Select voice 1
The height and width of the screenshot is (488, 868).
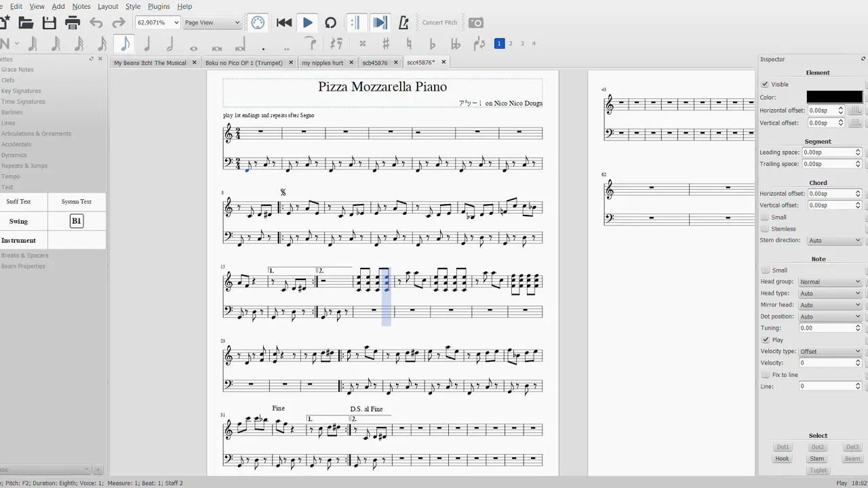pyautogui.click(x=499, y=43)
